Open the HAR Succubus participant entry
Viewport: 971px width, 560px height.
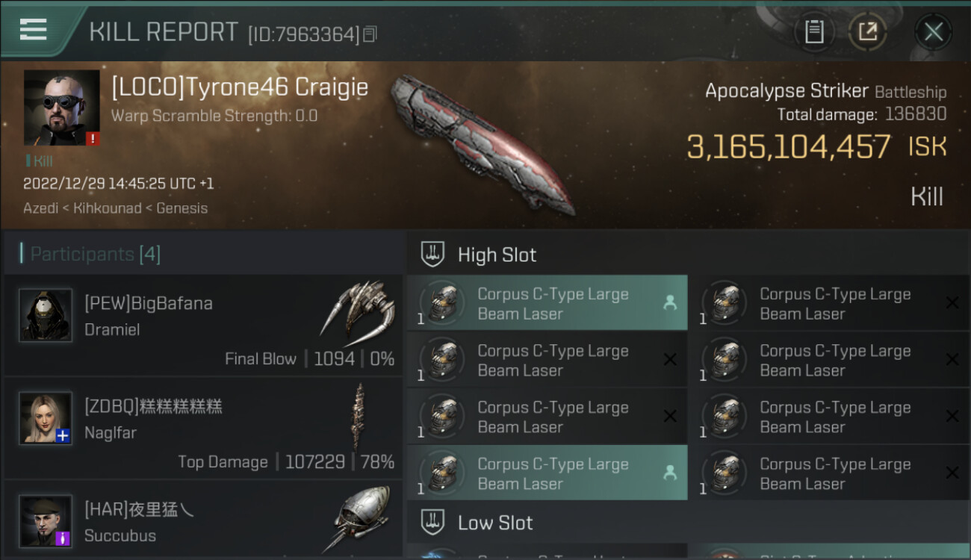[x=203, y=520]
